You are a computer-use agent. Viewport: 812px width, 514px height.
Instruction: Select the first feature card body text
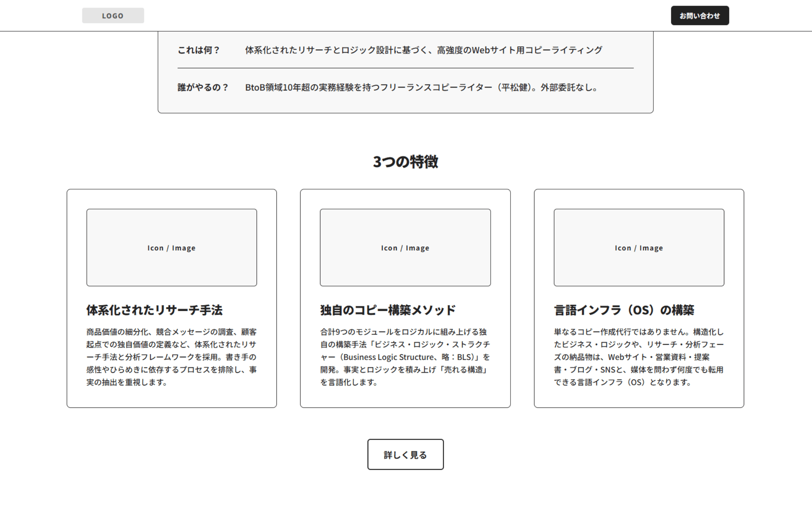[172, 356]
